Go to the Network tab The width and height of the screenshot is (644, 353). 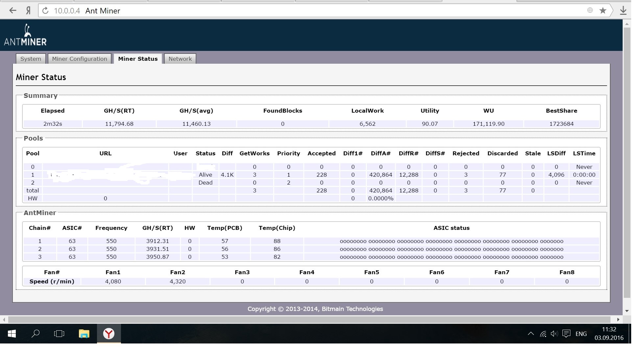pos(180,59)
